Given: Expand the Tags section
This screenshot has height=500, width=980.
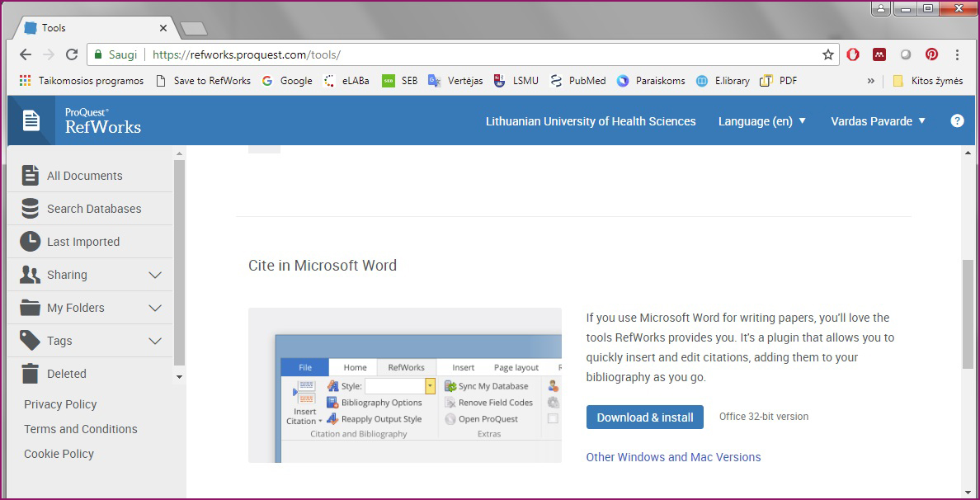Looking at the screenshot, I should coord(154,341).
